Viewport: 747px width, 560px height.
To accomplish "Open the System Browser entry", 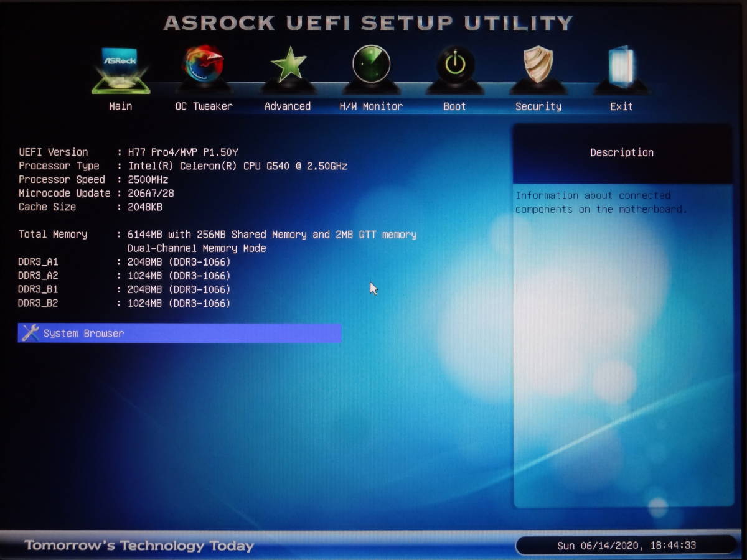I will [x=179, y=333].
